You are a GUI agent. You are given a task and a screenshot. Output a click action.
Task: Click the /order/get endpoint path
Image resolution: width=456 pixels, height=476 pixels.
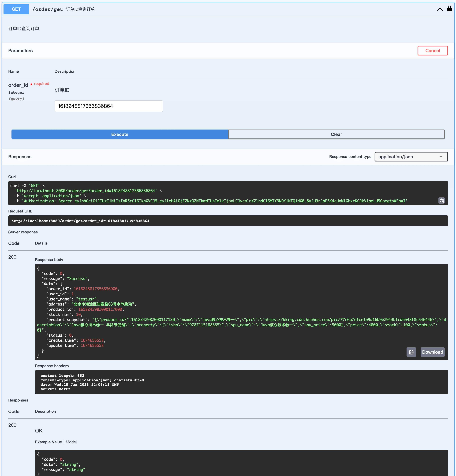[x=48, y=9]
